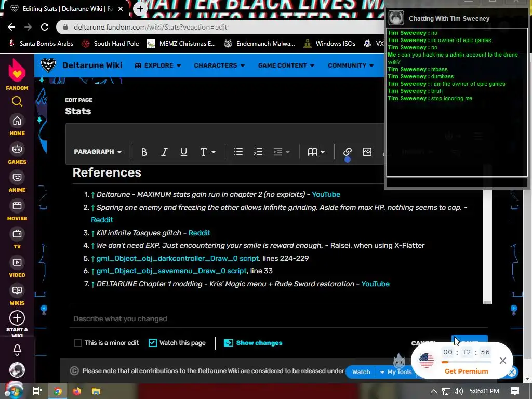Open MEMZ Christmas bookmark
The image size is (532, 399).
[x=181, y=44]
